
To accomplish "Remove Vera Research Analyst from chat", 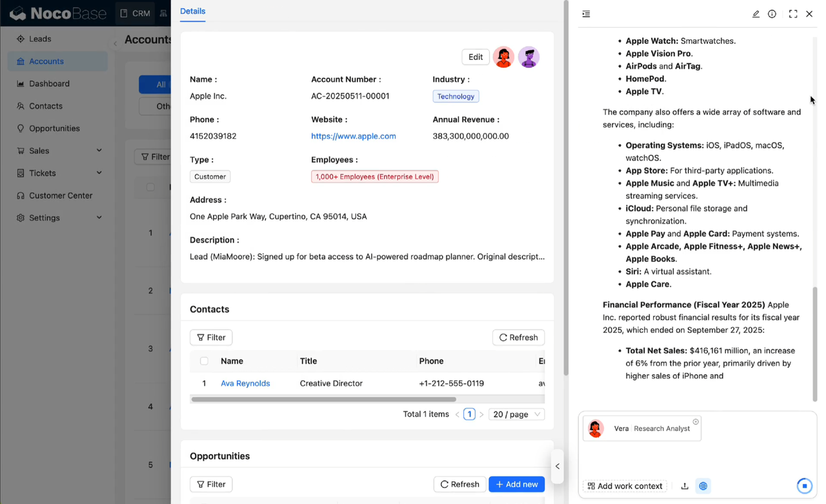I will point(696,422).
